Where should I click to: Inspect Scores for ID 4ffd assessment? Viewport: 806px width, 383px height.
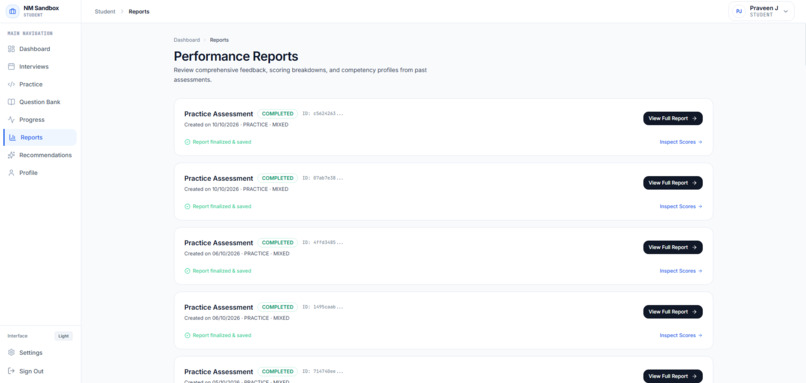681,271
